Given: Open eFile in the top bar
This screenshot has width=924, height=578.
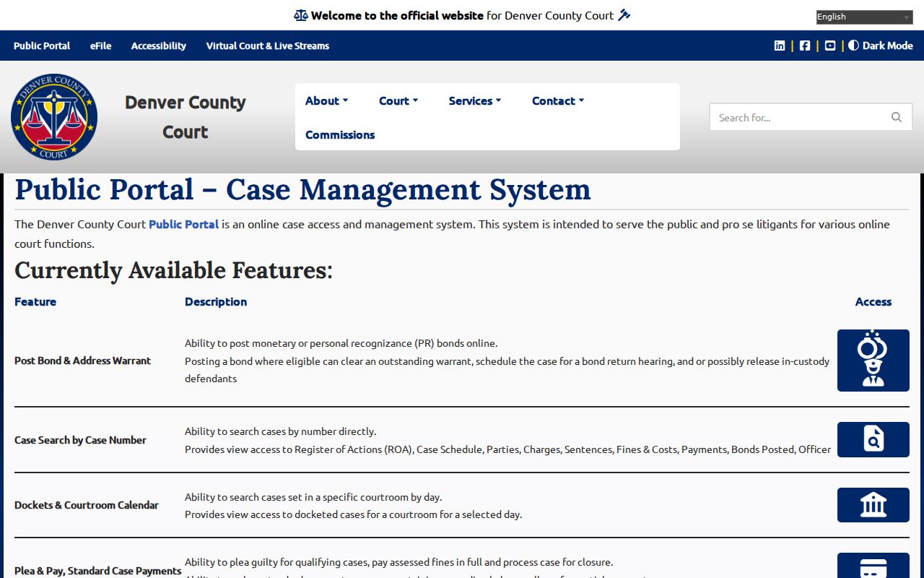Looking at the screenshot, I should [x=101, y=46].
